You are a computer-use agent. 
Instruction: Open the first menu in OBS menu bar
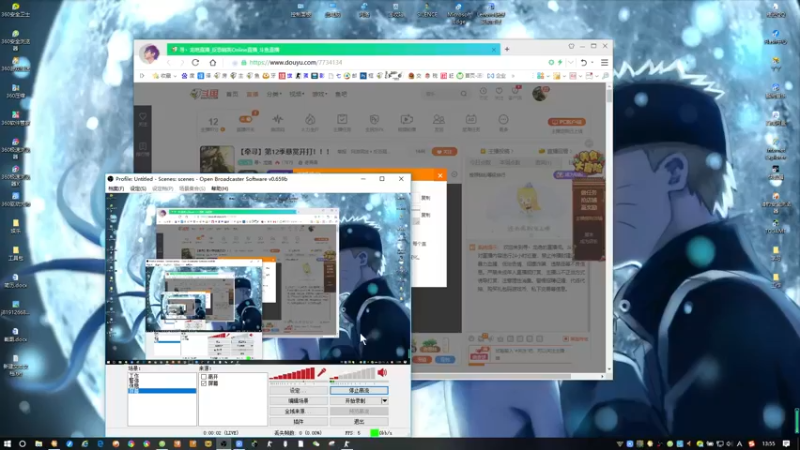(116, 189)
